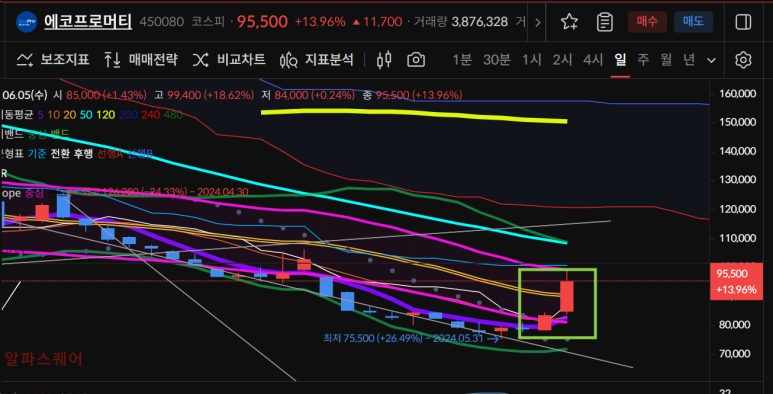Click the 고 99,400 high price text
The height and width of the screenshot is (394, 773).
tap(204, 95)
